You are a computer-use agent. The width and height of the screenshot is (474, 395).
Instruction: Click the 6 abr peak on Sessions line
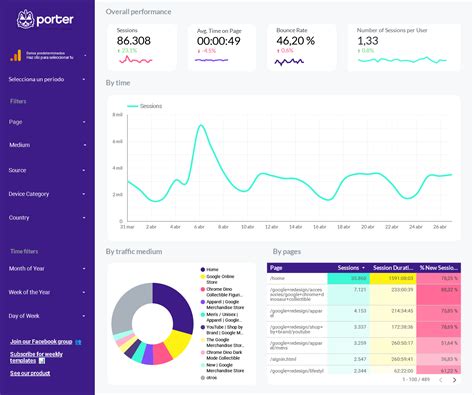(x=200, y=125)
